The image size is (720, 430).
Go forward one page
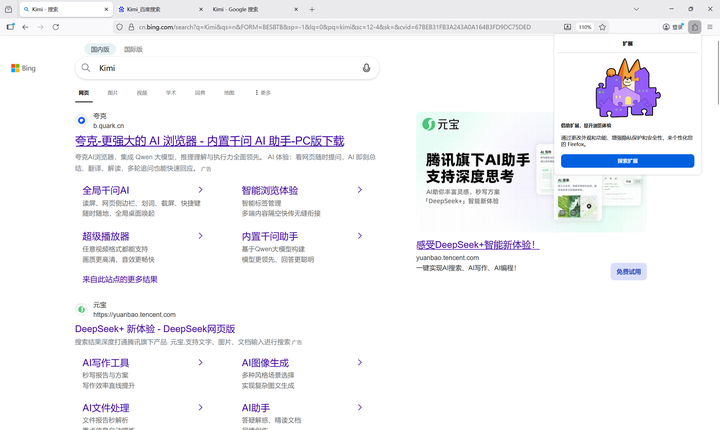(40, 27)
